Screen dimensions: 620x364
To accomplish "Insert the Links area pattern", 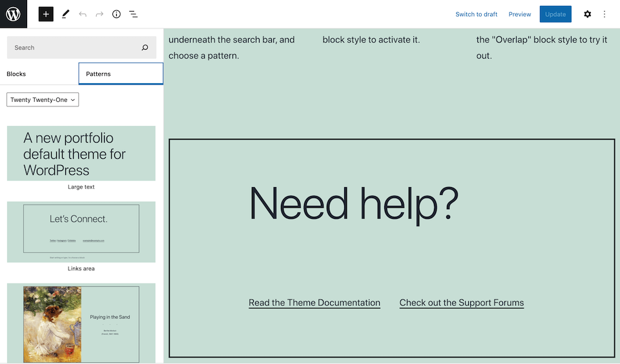I will pos(81,232).
